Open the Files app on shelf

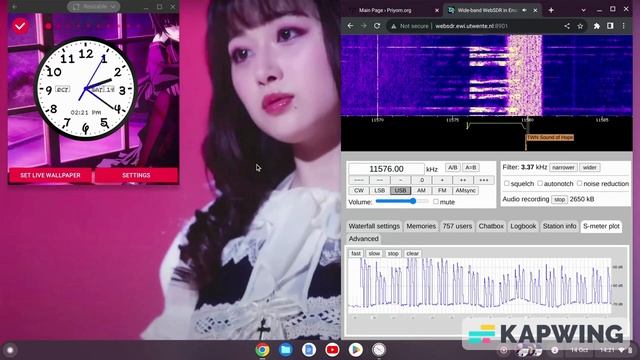pos(286,350)
